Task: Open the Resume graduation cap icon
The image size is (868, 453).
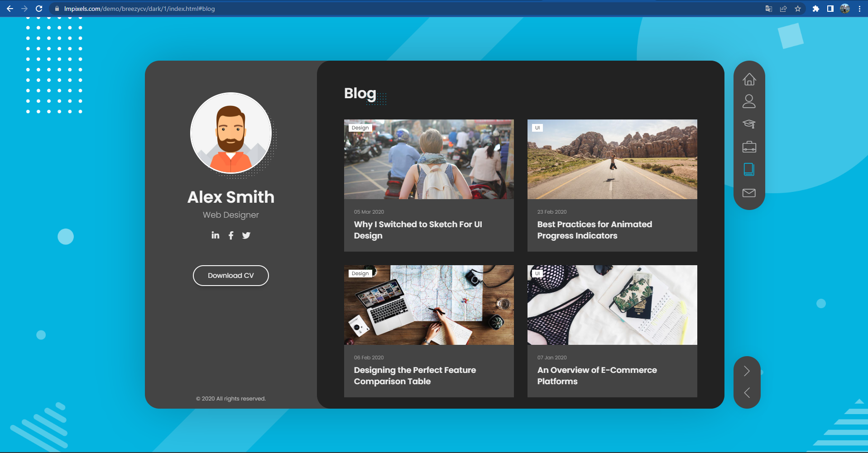Action: (x=749, y=124)
